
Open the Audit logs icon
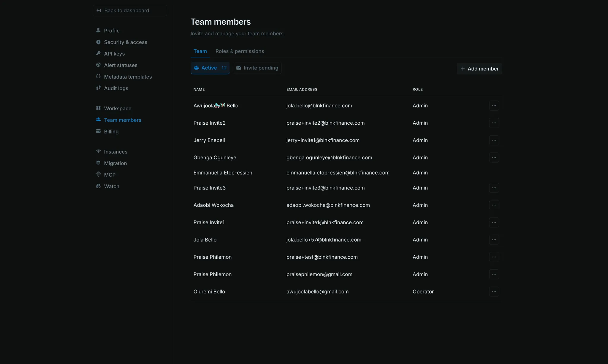[x=98, y=88]
